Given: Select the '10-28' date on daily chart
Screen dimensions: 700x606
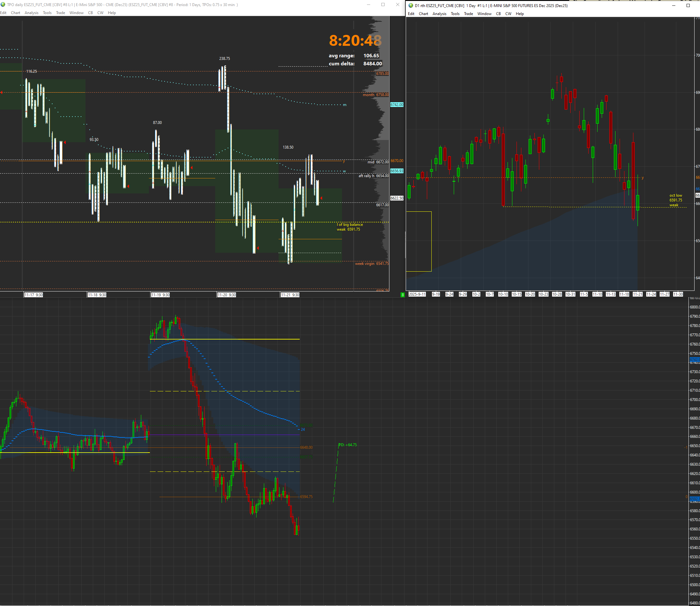Looking at the screenshot, I should click(557, 294).
